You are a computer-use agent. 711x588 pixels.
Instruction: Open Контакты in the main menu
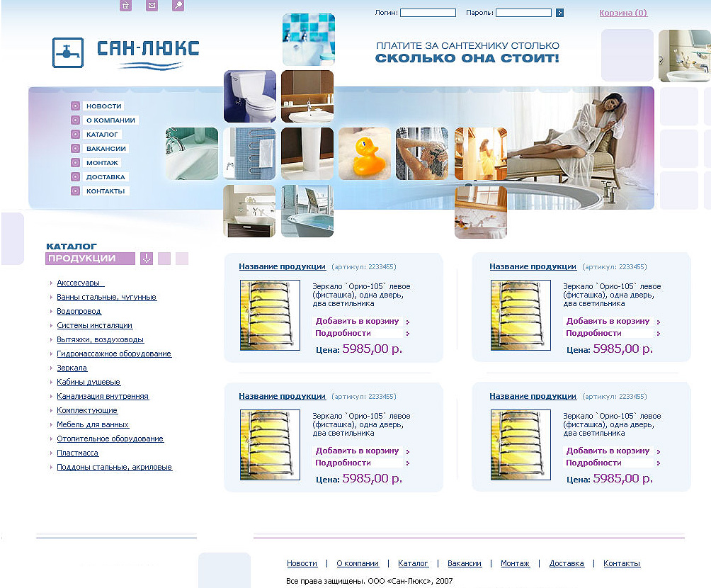coord(106,191)
